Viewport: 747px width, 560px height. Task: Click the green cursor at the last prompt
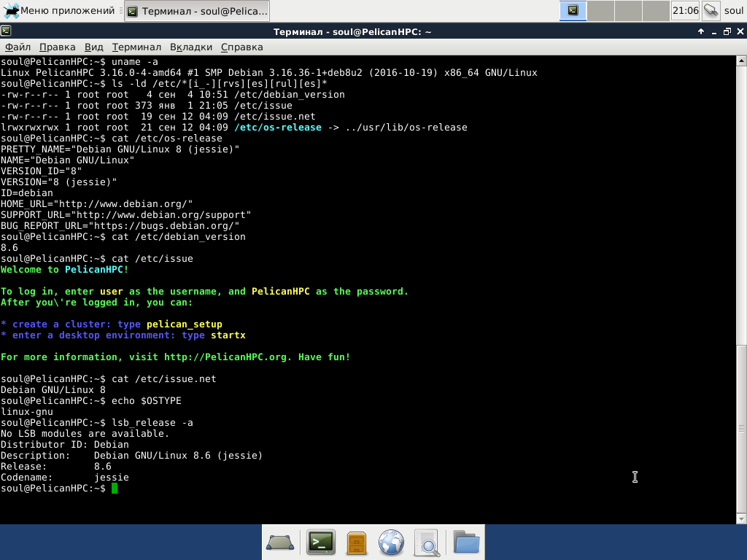tap(115, 489)
